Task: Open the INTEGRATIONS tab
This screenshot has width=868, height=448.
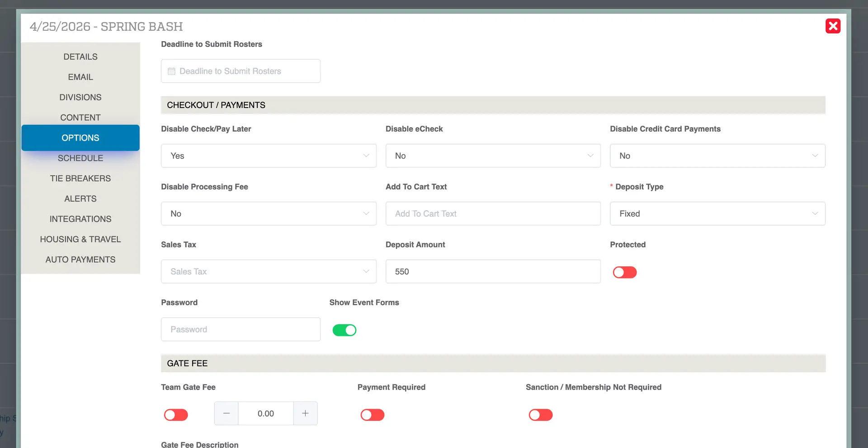Action: [80, 219]
